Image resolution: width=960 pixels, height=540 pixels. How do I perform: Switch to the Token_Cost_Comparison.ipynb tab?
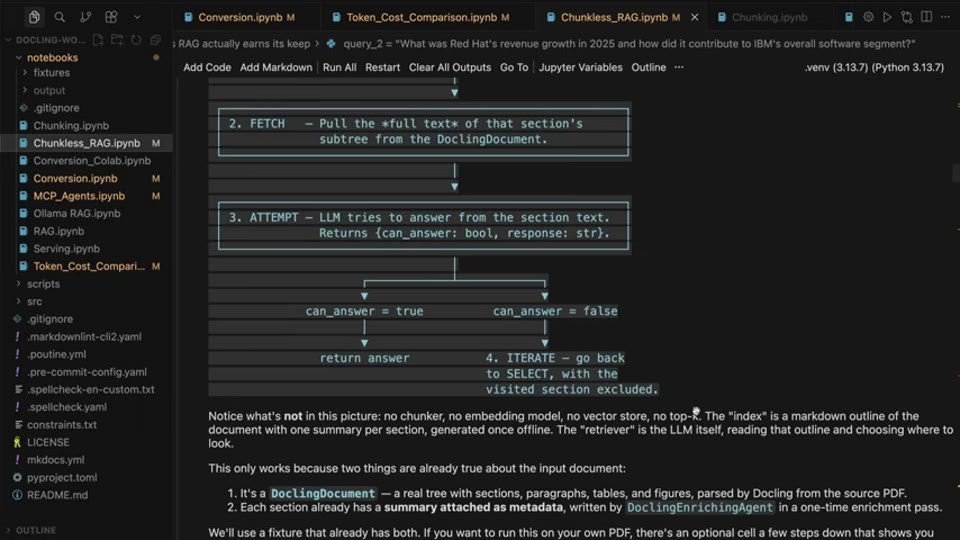[x=421, y=17]
